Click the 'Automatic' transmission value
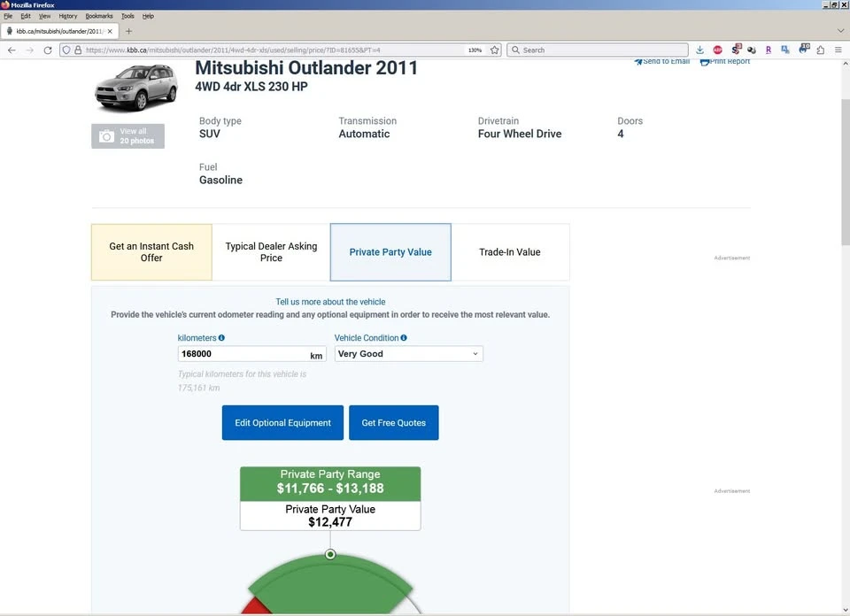Screen dimensions: 850x616 (364, 134)
